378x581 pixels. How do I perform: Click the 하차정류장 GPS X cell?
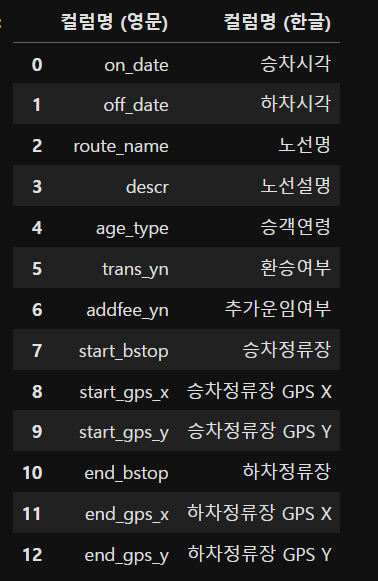[259, 513]
